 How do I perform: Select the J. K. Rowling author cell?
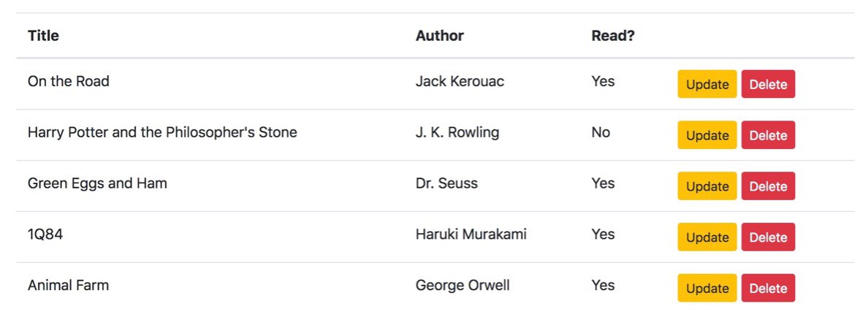pos(457,132)
